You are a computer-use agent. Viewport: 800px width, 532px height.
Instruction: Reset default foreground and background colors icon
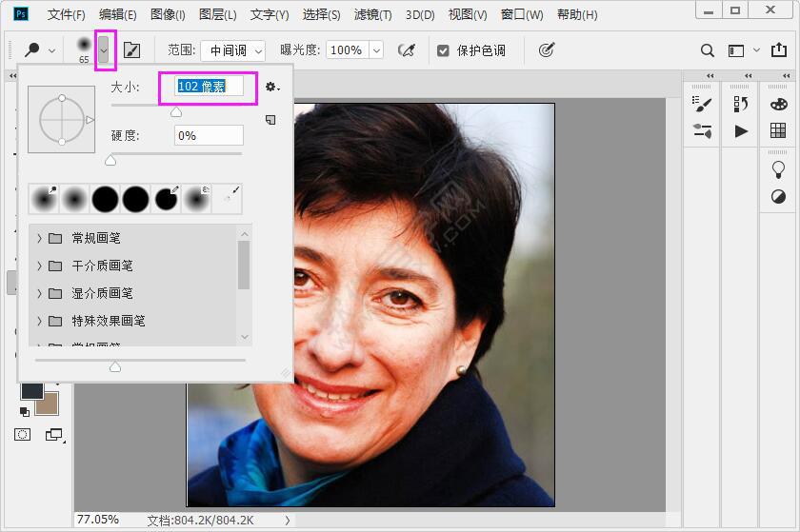pos(24,411)
